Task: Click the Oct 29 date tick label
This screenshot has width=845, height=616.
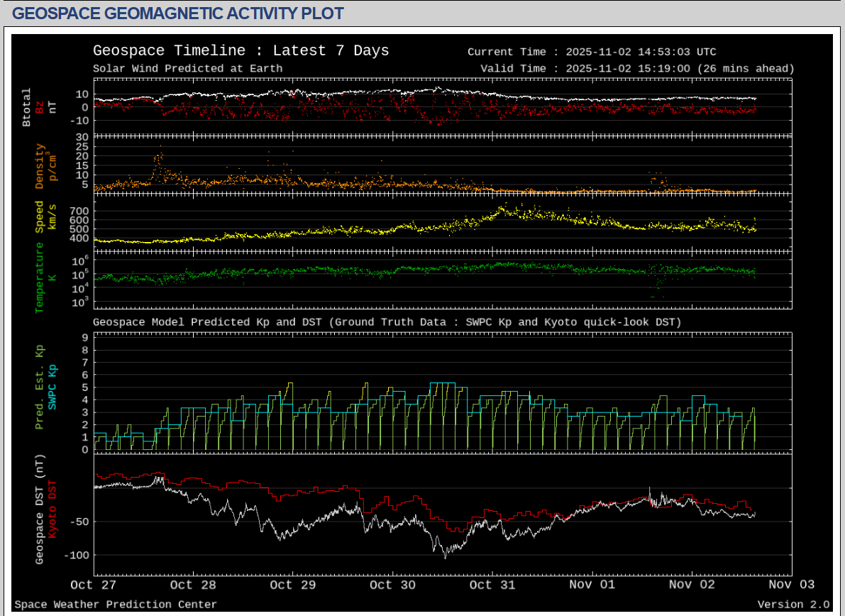Action: (292, 585)
